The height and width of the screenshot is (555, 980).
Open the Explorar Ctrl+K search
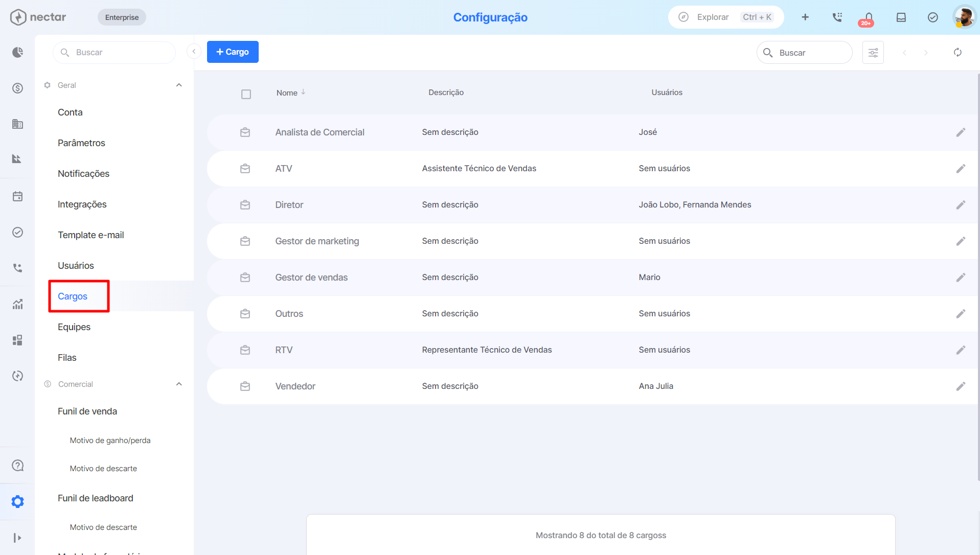(x=726, y=17)
